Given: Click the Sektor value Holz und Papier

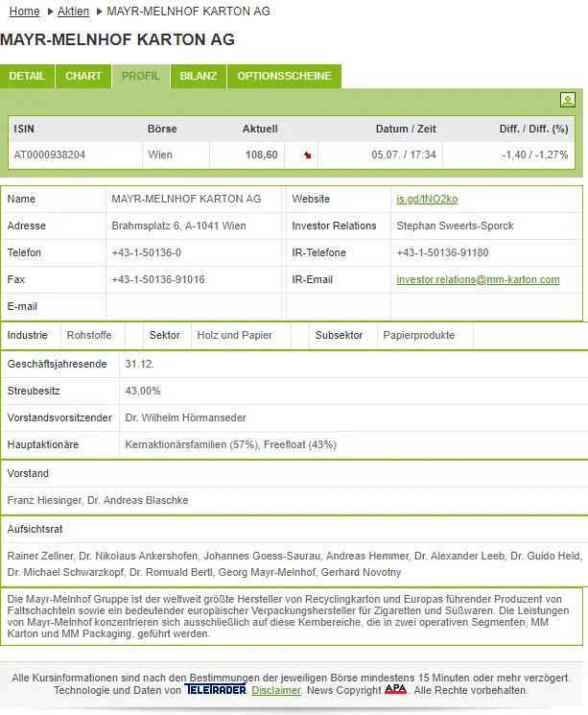Looking at the screenshot, I should (235, 335).
